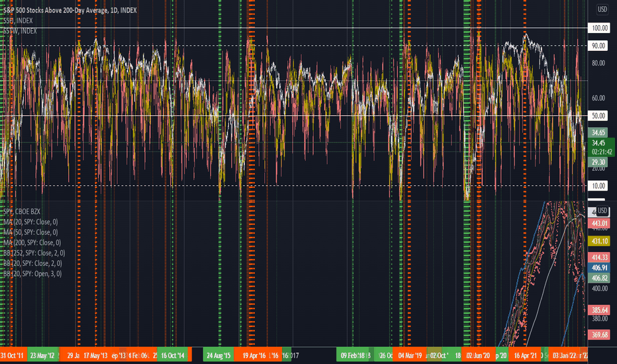Click the 443.01 price label
This screenshot has width=617, height=364.
[x=599, y=224]
